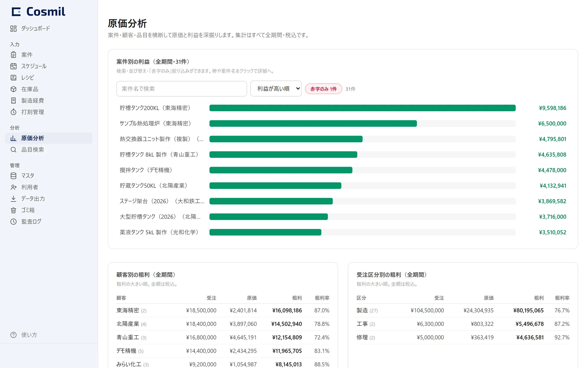Click the レシピ list icon
This screenshot has width=588, height=368.
tap(14, 78)
